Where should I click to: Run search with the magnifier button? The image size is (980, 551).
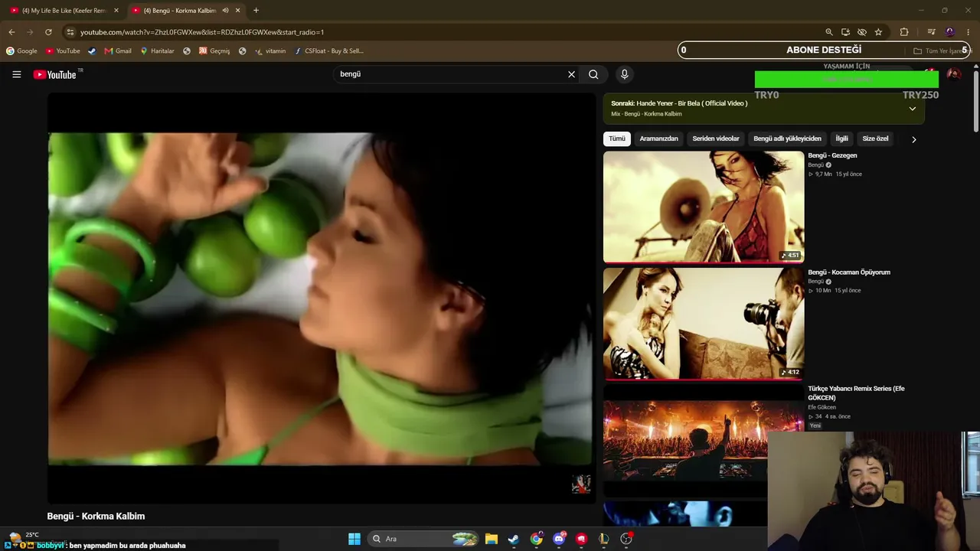pos(593,74)
